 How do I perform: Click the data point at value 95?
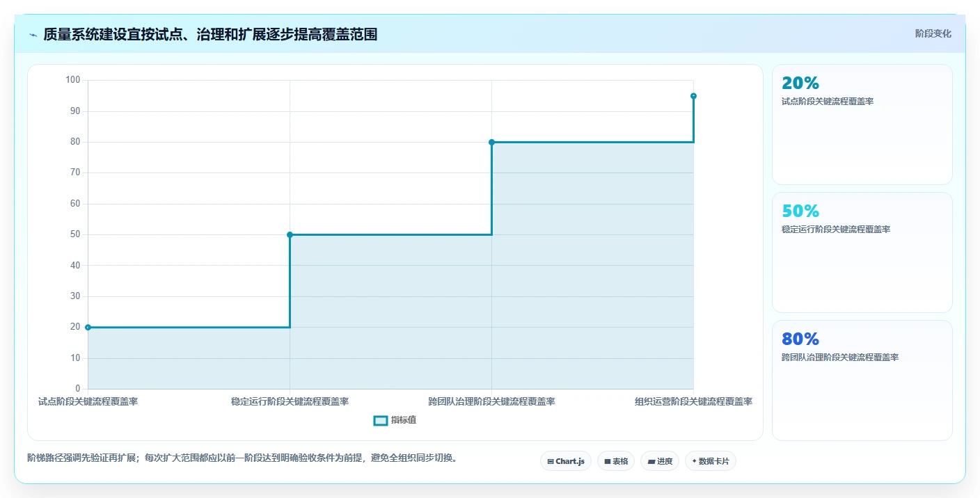click(x=693, y=96)
